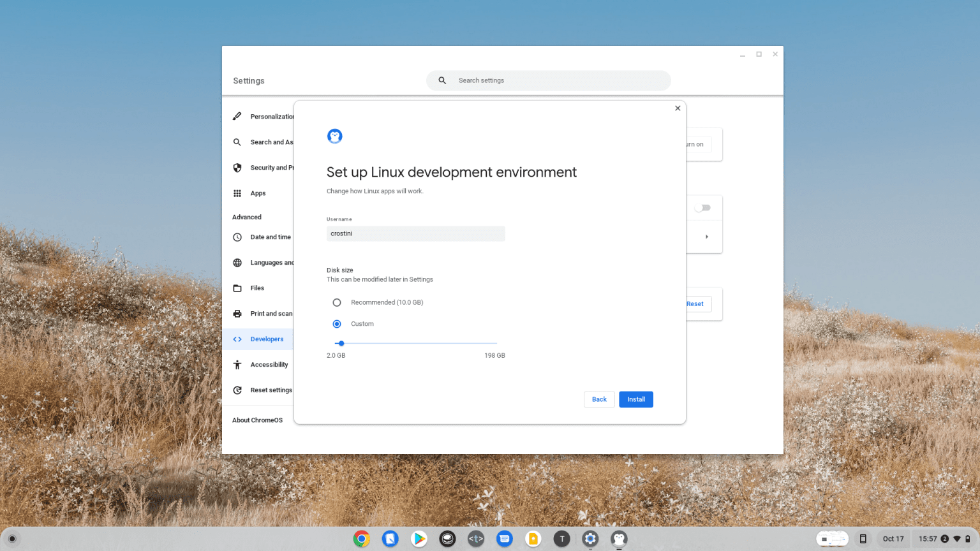Open the right-arrow row behind the dialog
This screenshot has width=980, height=551.
tap(706, 236)
